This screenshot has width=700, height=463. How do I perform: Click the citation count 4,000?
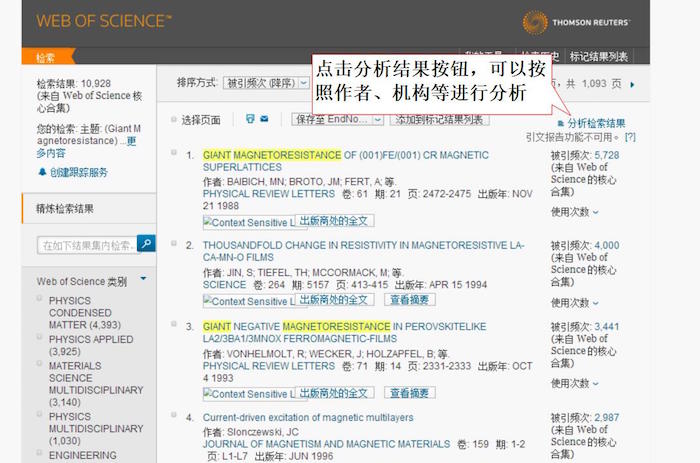pyautogui.click(x=607, y=246)
